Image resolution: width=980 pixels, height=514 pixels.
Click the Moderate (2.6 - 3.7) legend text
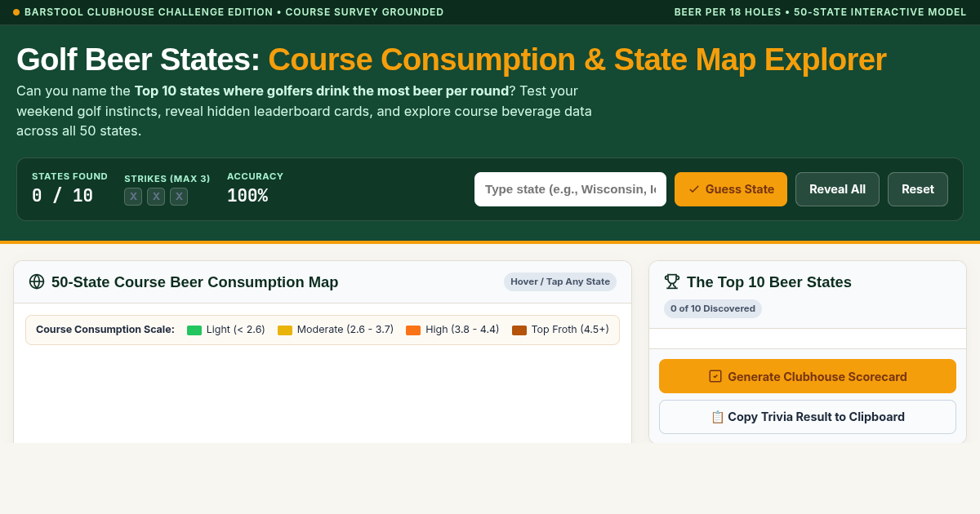pos(345,330)
